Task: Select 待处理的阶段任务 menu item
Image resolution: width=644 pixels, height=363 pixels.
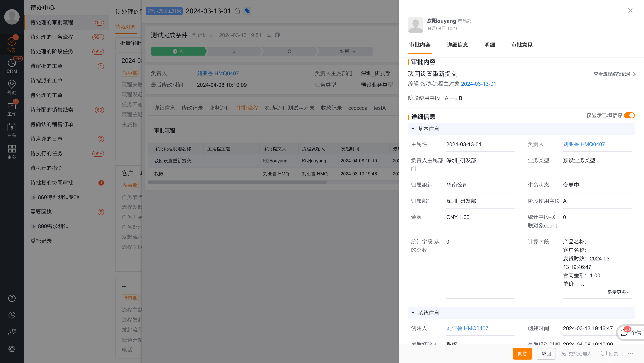Action: 66,51
